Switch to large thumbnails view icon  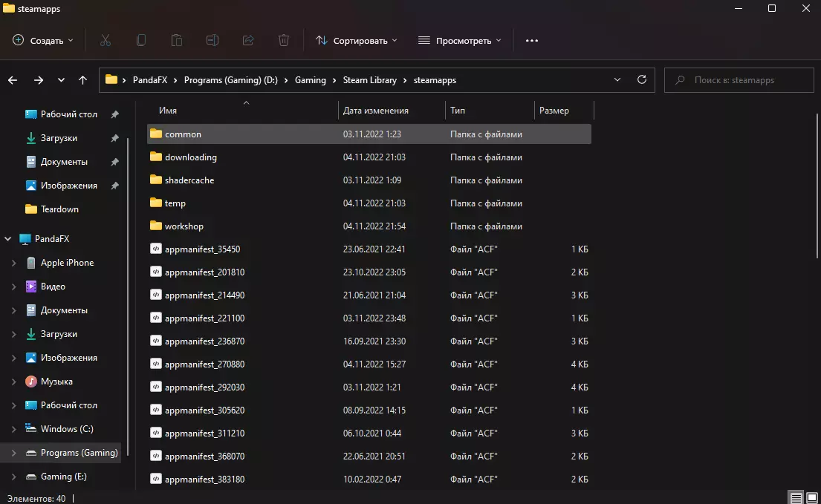click(x=811, y=497)
